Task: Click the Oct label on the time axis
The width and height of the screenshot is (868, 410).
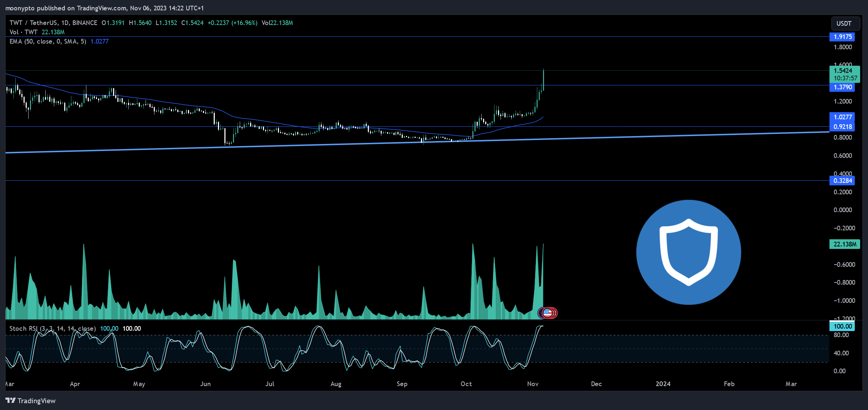Action: tap(466, 384)
